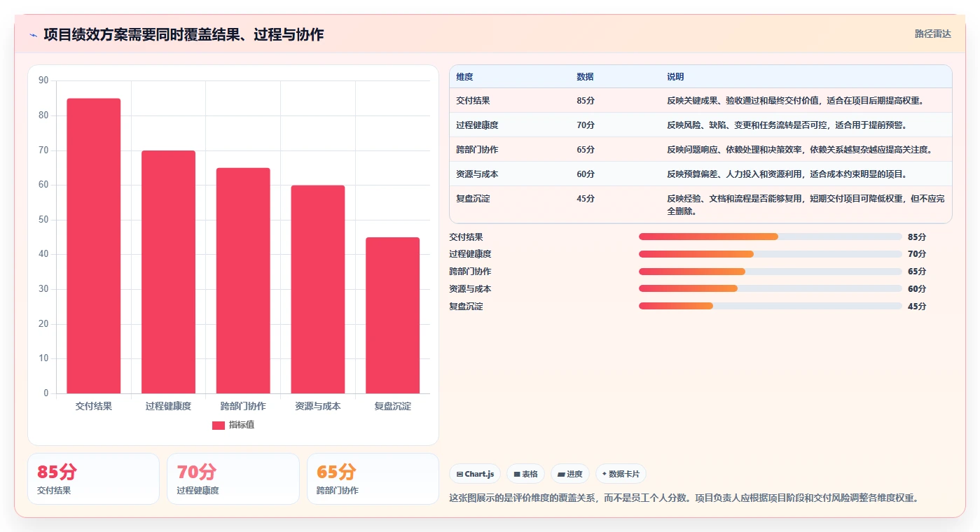Click the 90 tick on the y-axis
The width and height of the screenshot is (980, 532).
[43, 80]
